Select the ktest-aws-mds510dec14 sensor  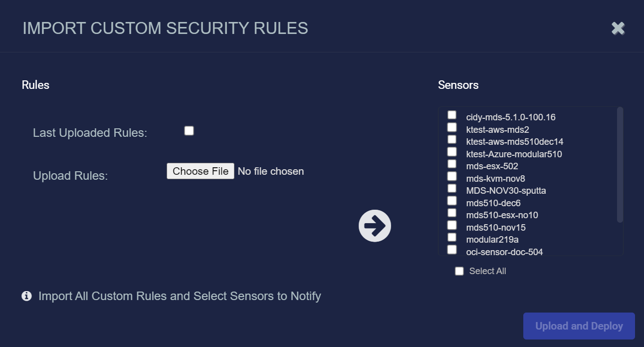452,139
